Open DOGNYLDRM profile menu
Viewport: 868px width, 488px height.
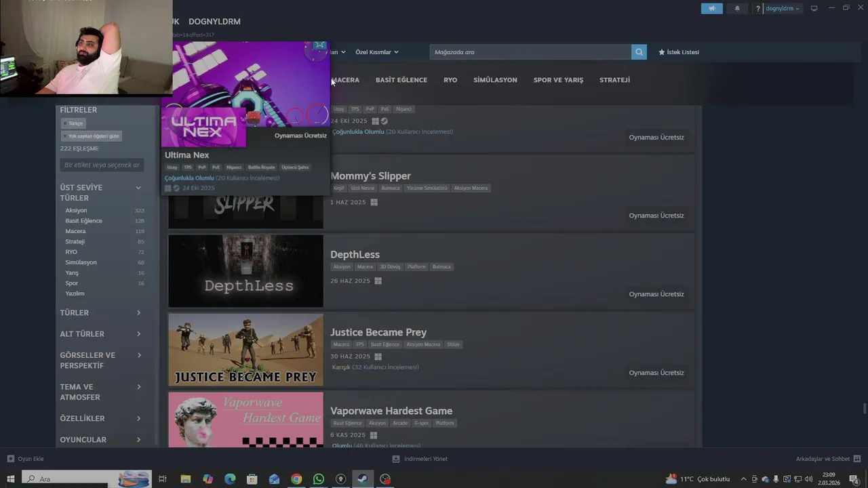[214, 22]
